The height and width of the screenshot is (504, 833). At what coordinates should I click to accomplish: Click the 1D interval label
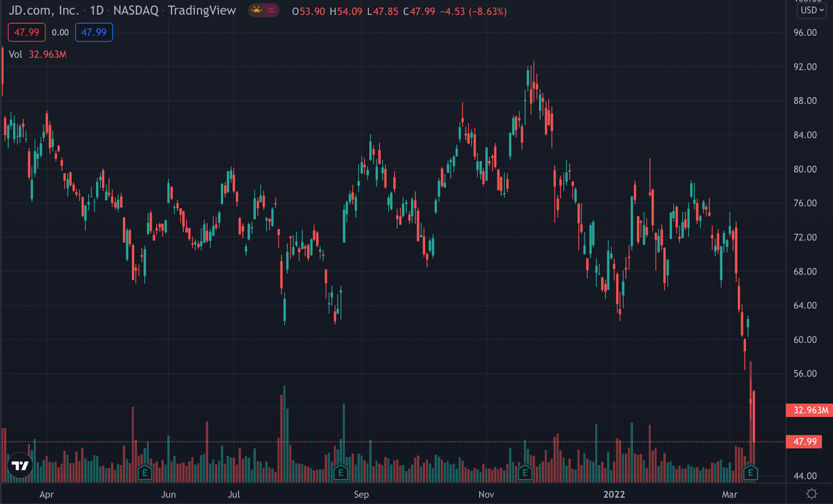click(97, 10)
